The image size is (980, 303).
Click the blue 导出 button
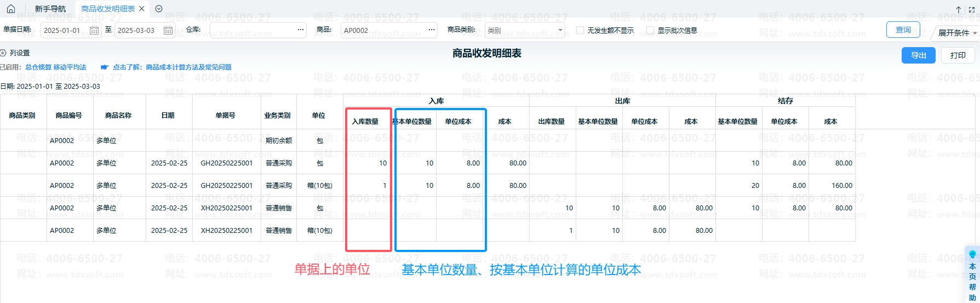pos(918,55)
